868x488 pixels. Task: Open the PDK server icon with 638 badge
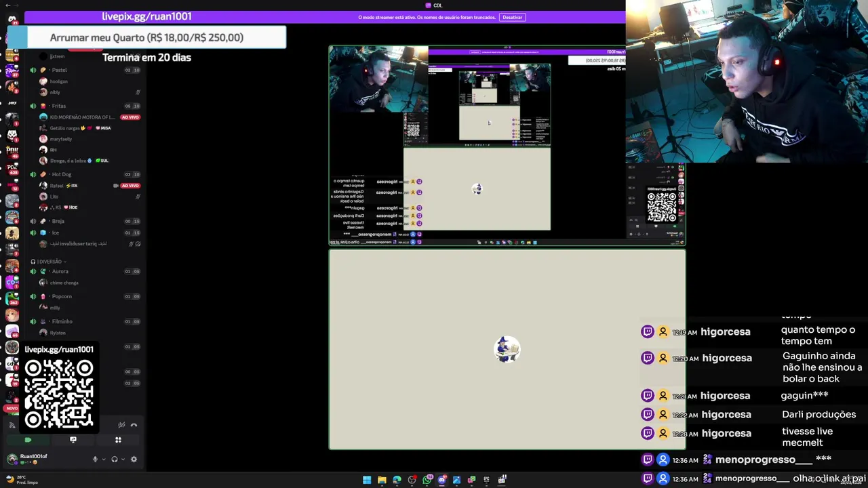(12, 168)
